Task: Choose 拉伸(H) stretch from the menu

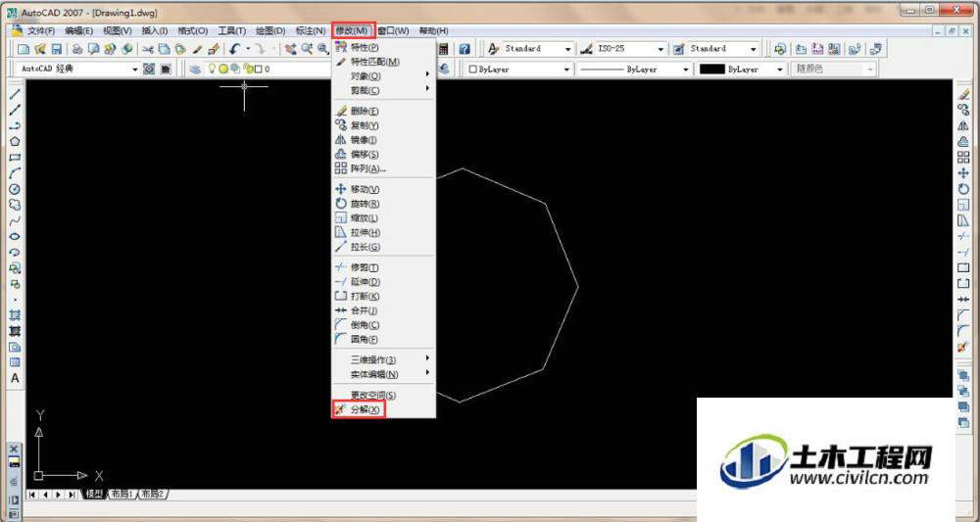Action: pos(384,233)
